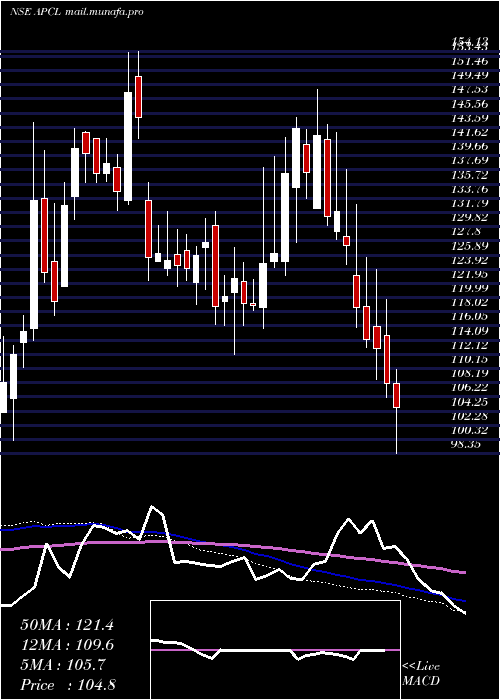Select the Price : 104.8 reading
The width and height of the screenshot is (500, 700).
click(x=68, y=685)
